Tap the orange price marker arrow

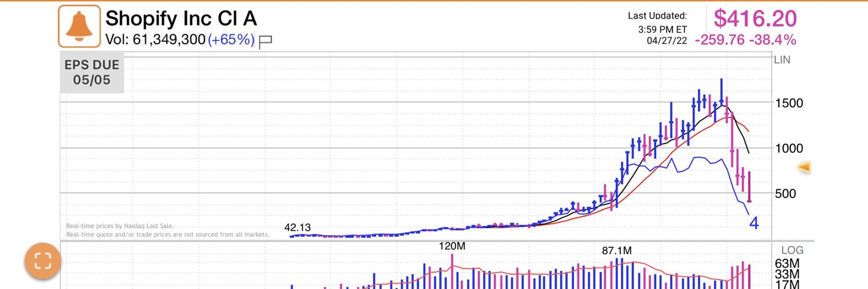click(804, 168)
